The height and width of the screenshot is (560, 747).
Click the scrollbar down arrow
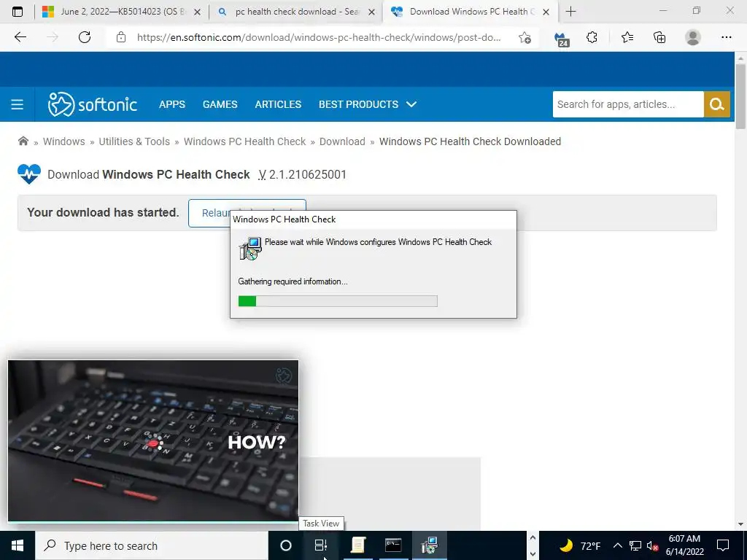[740, 524]
